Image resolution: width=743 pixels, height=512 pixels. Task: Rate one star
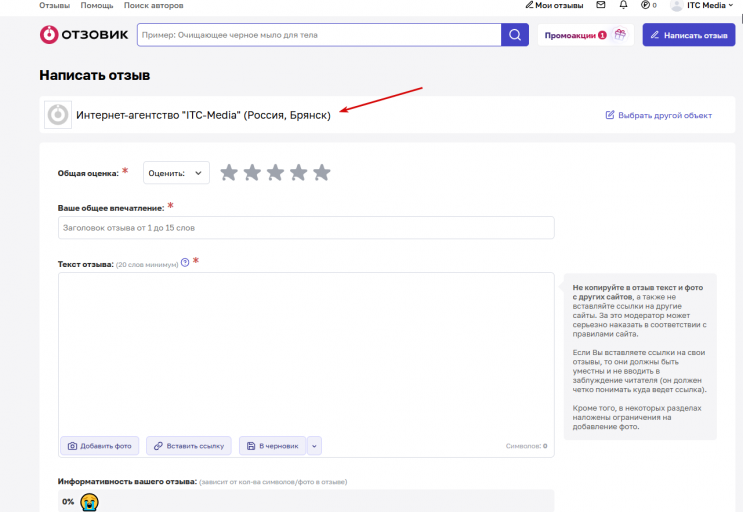tap(229, 173)
